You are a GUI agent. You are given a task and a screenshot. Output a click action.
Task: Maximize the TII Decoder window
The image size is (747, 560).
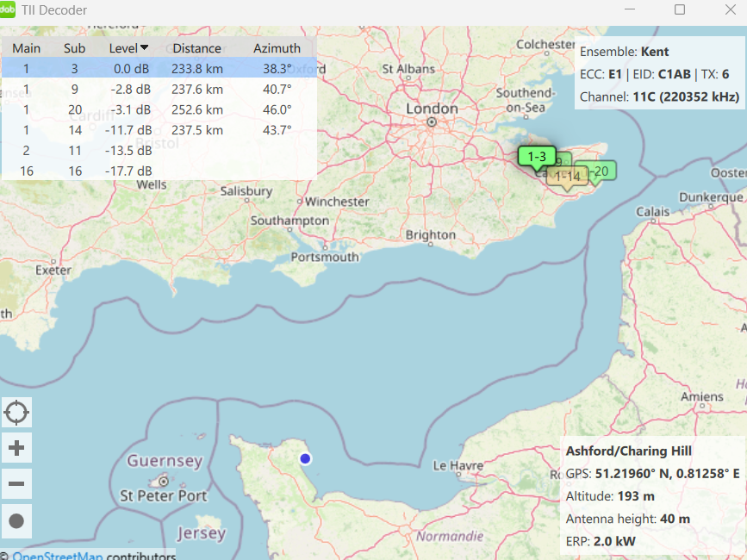[680, 9]
